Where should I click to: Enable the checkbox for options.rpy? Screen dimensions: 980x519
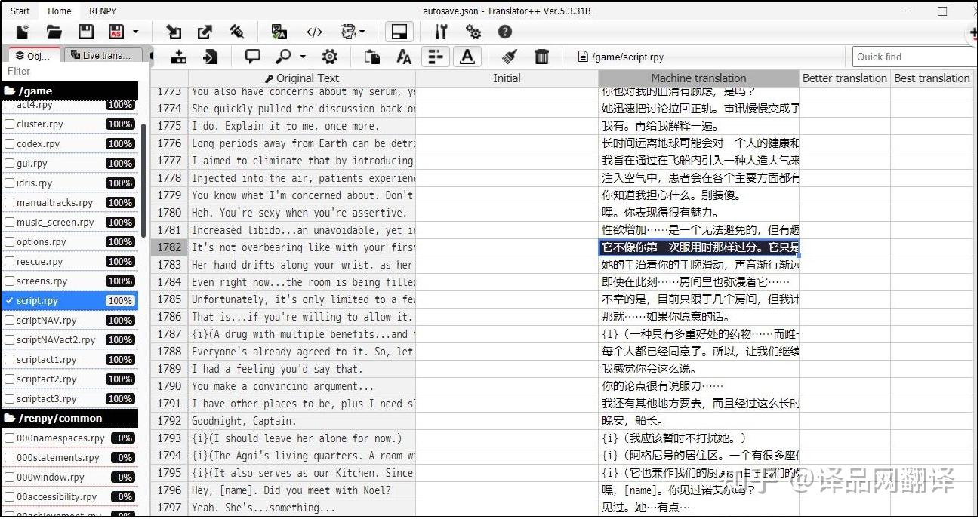click(x=9, y=241)
